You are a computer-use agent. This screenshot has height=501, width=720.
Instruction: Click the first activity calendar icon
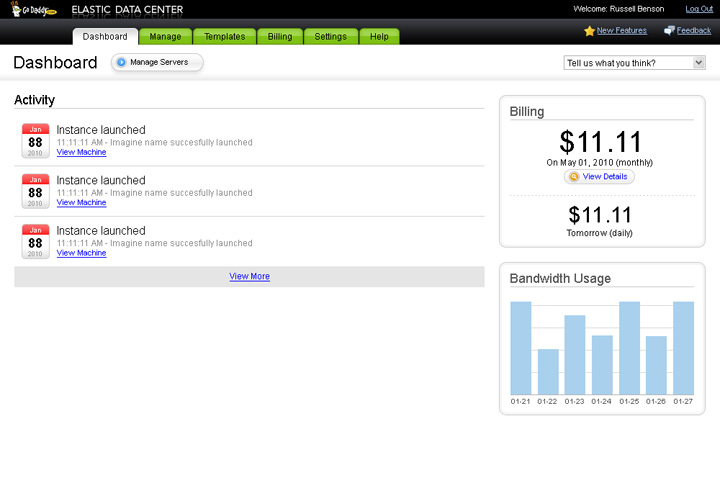click(35, 141)
